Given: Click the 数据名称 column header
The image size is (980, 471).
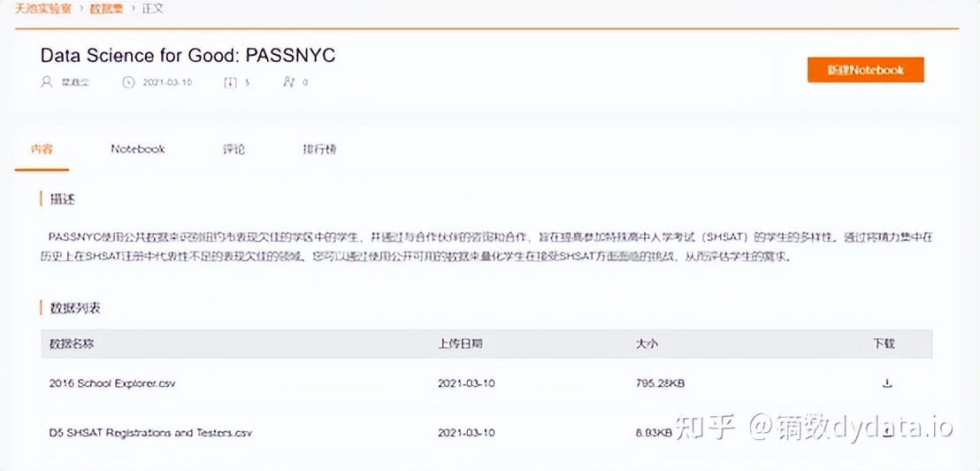Looking at the screenshot, I should (x=72, y=344).
